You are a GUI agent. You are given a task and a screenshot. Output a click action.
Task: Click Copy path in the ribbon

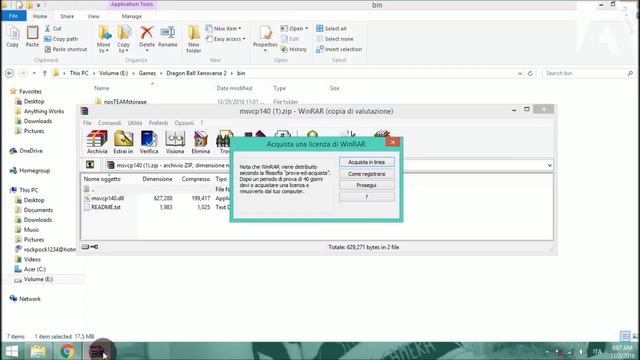tap(61, 39)
